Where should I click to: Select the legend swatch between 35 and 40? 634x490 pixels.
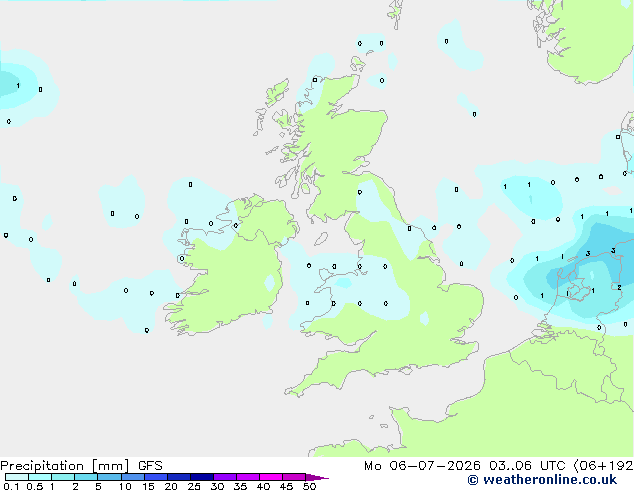[248, 477]
